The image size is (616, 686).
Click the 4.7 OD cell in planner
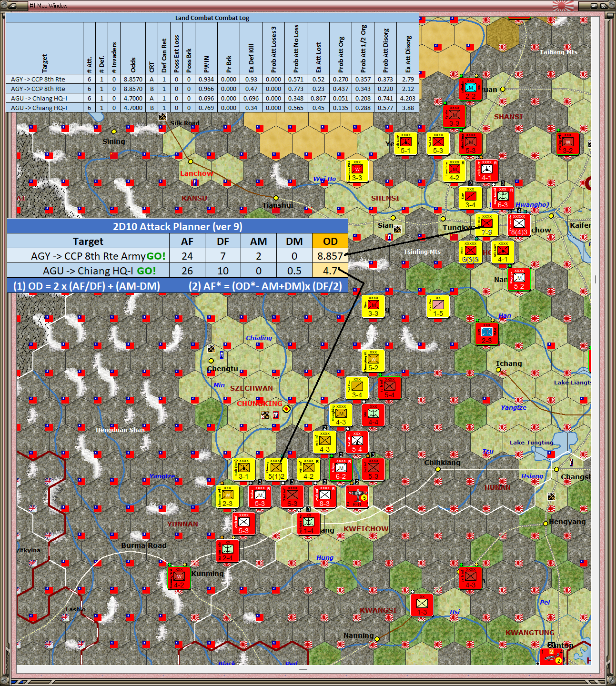(x=330, y=271)
